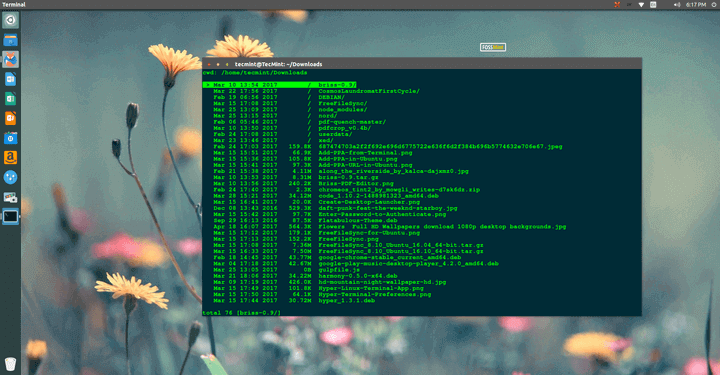720x375 pixels.
Task: Select the xed/ directory row
Action: coord(273,140)
